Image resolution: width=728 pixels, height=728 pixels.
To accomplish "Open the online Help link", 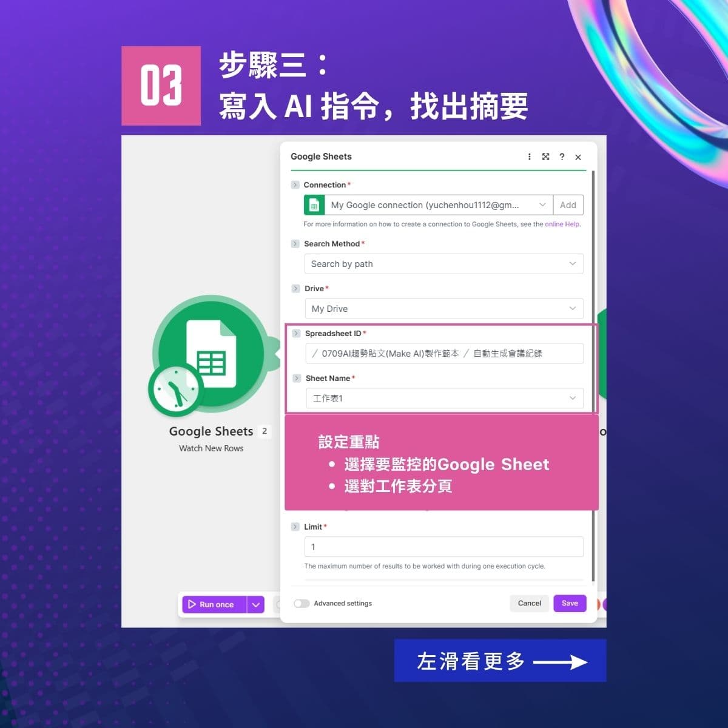I will 562,224.
